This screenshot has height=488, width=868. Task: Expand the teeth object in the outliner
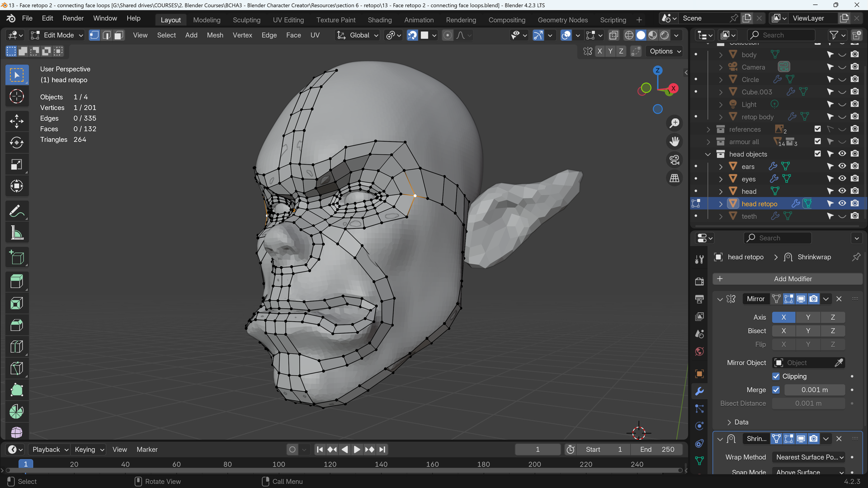[x=721, y=216]
